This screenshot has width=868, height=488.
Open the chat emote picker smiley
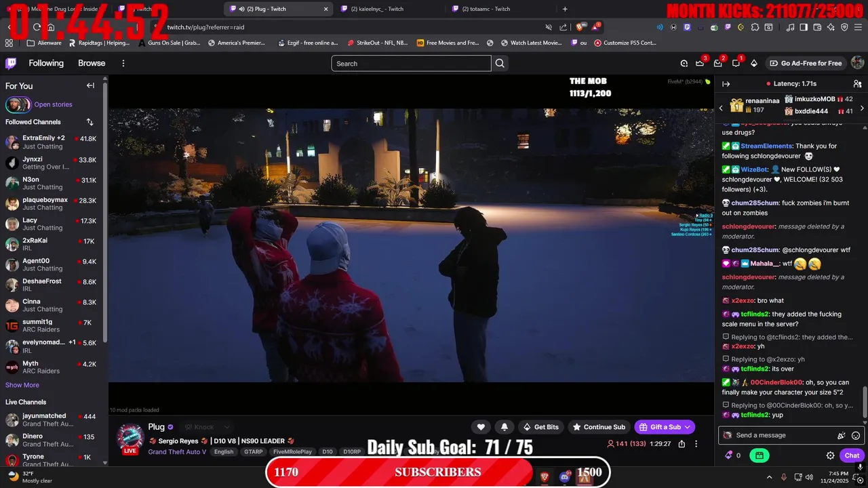point(856,435)
